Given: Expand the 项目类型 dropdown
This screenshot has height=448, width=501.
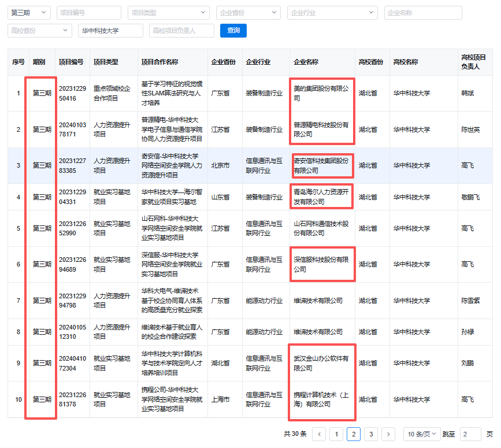Looking at the screenshot, I should coord(168,13).
